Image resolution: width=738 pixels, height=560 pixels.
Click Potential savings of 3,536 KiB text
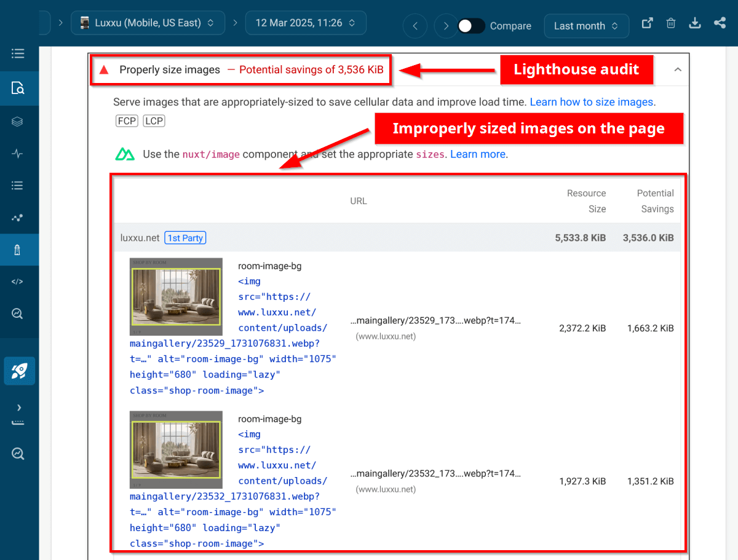311,69
